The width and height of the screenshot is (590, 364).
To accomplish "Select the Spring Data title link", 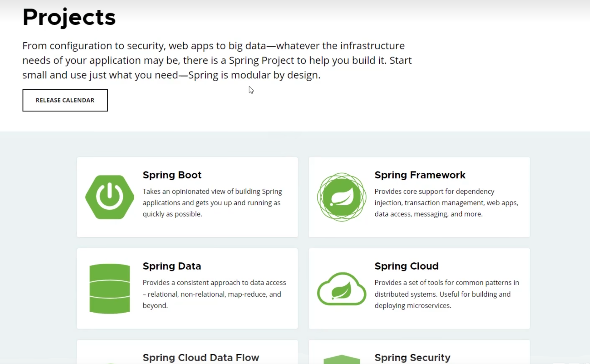I will 172,266.
